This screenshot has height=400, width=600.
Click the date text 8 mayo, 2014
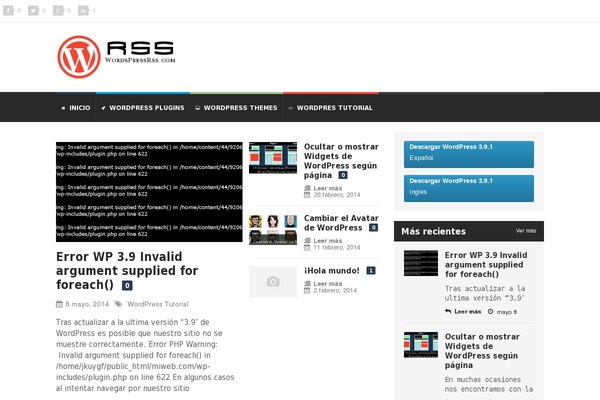click(87, 304)
